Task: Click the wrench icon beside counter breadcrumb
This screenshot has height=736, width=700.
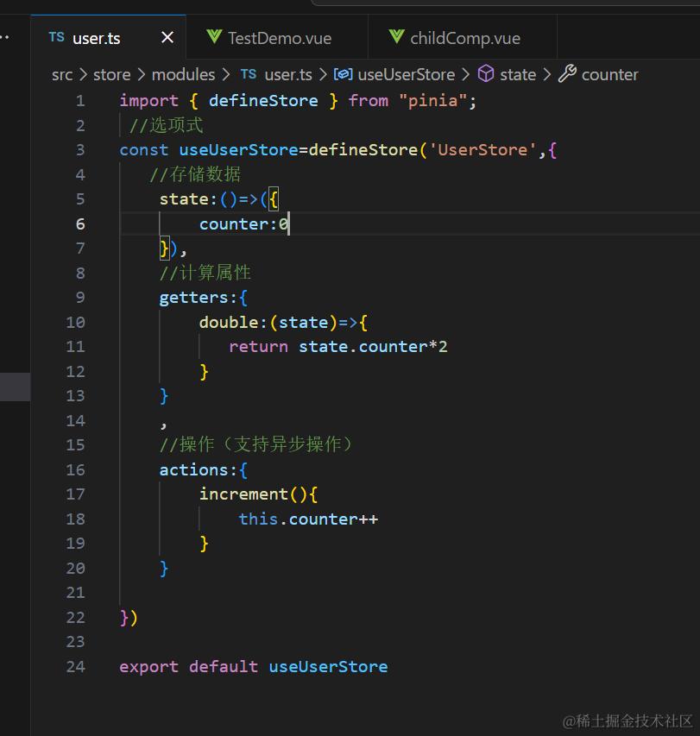Action: coord(567,73)
